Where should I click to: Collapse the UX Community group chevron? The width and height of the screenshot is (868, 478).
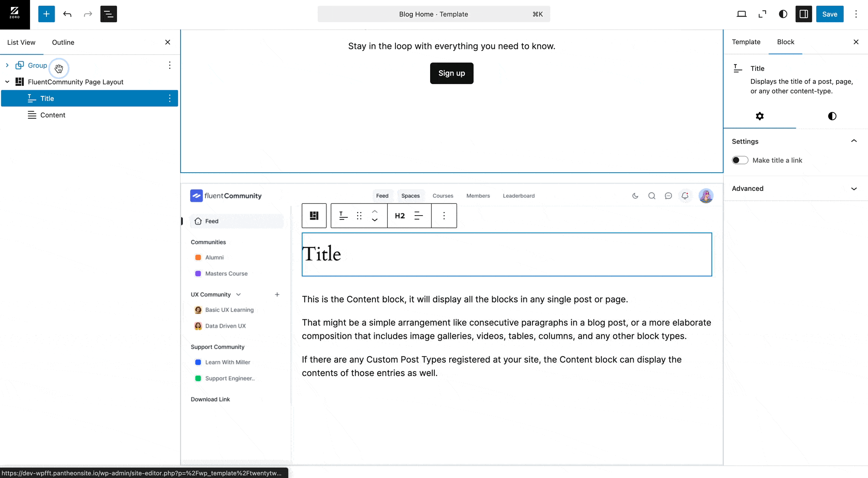[238, 295]
